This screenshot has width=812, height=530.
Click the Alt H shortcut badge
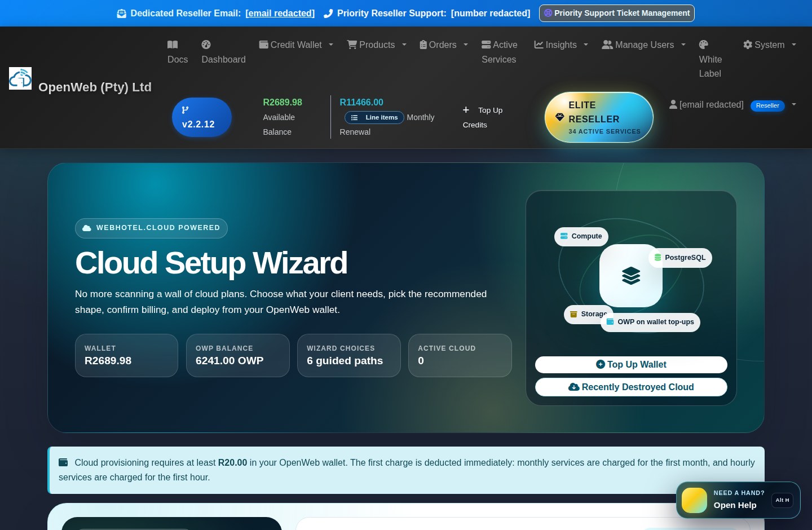point(782,500)
